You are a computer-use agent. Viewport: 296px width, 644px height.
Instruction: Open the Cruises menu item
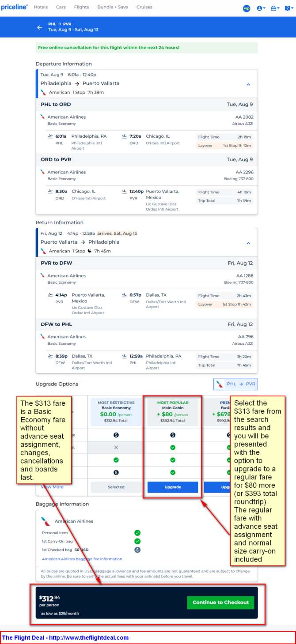click(144, 7)
